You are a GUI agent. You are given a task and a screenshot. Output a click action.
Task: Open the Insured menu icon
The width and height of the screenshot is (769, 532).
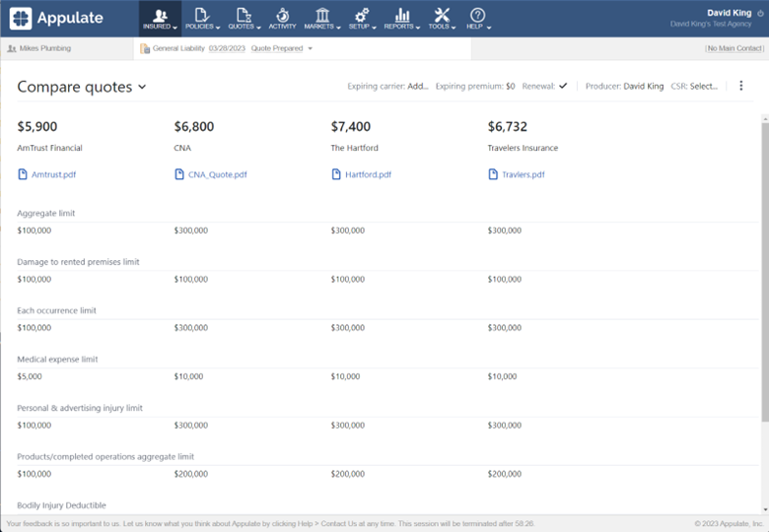(160, 15)
